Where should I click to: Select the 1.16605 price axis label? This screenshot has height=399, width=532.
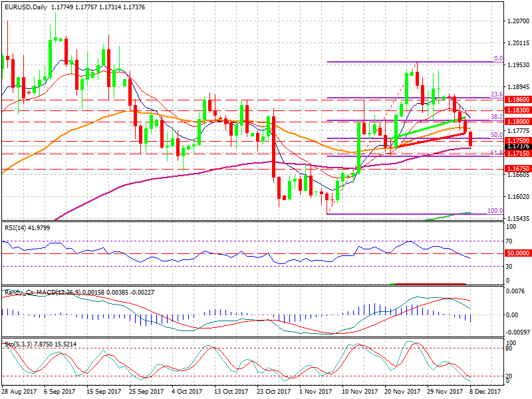click(518, 174)
